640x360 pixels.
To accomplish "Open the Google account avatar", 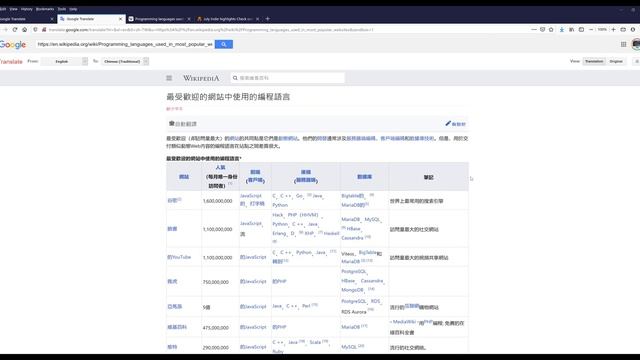I will click(636, 44).
